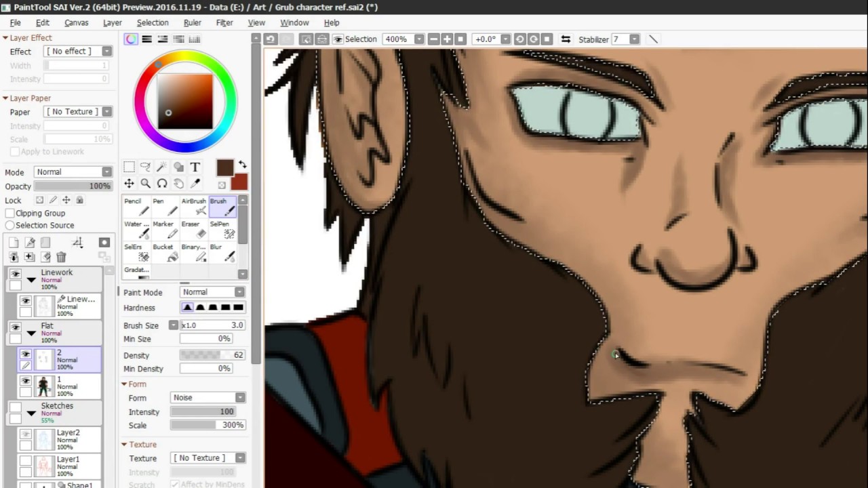This screenshot has height=488, width=868.
Task: Click the Text tool icon
Action: tap(195, 167)
